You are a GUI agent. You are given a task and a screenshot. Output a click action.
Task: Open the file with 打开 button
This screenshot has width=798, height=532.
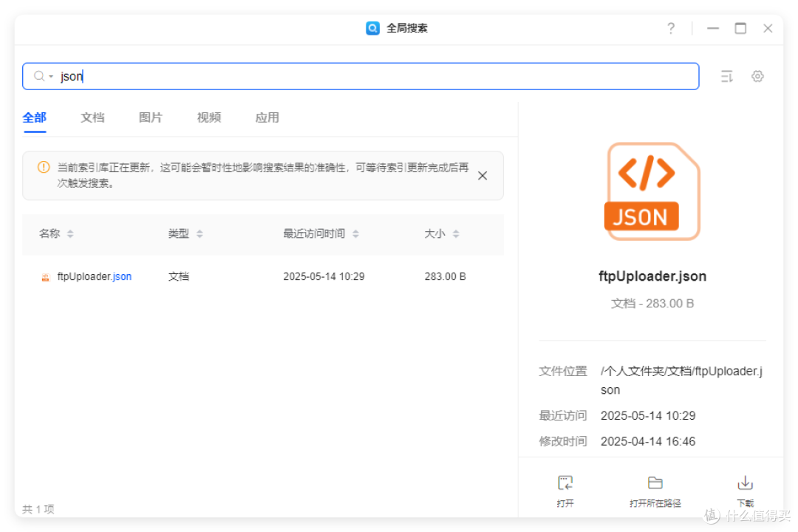565,491
